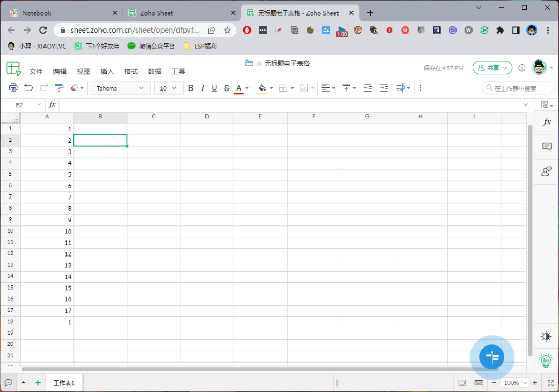Open the 数据 menu
This screenshot has height=392, width=559.
pos(154,71)
